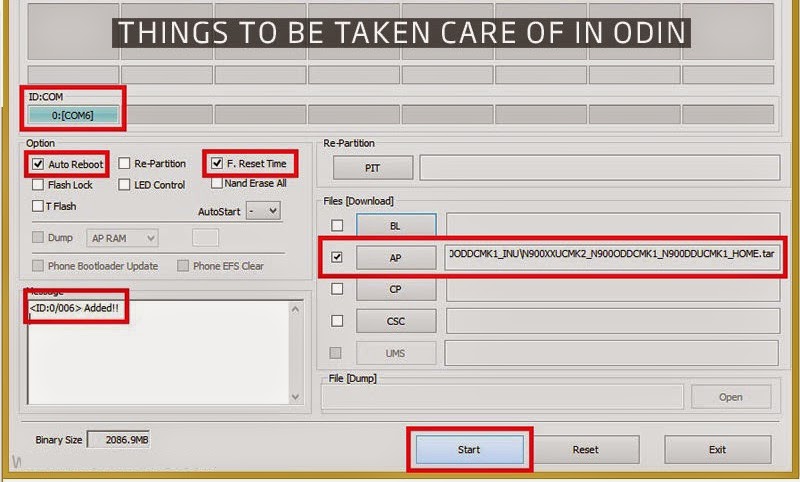The width and height of the screenshot is (800, 482).
Task: Click the PIT button
Action: (x=373, y=168)
